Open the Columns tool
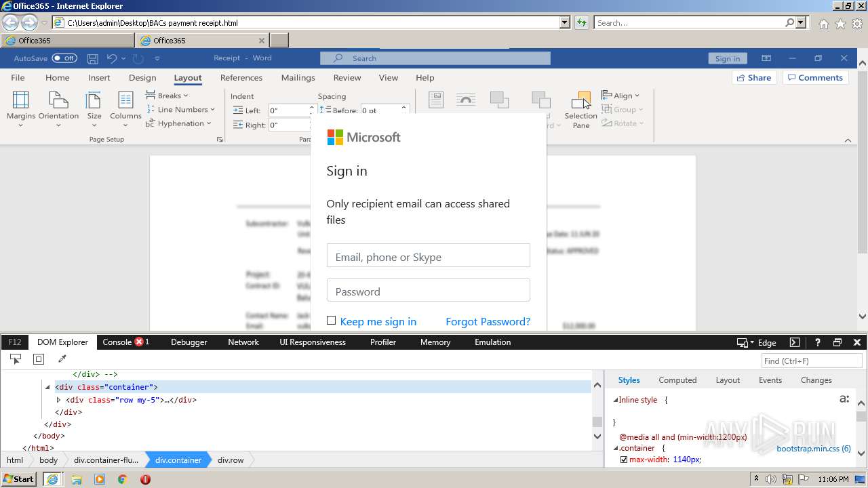The image size is (868, 488). (125, 109)
